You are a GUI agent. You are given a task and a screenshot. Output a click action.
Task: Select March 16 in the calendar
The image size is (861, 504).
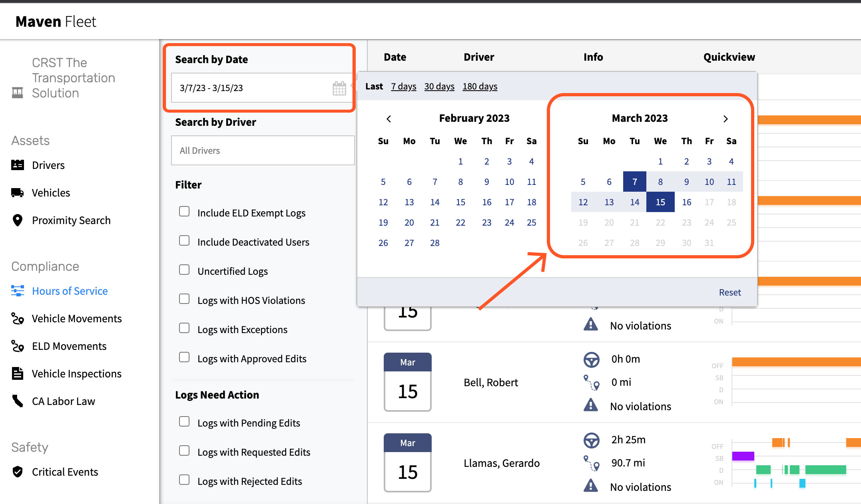pyautogui.click(x=686, y=202)
